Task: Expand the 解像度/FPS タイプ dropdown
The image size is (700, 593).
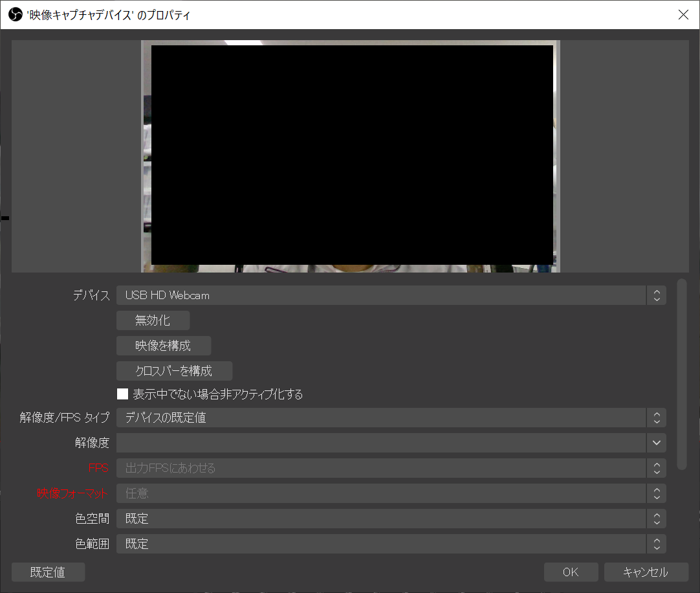Action: point(382,418)
